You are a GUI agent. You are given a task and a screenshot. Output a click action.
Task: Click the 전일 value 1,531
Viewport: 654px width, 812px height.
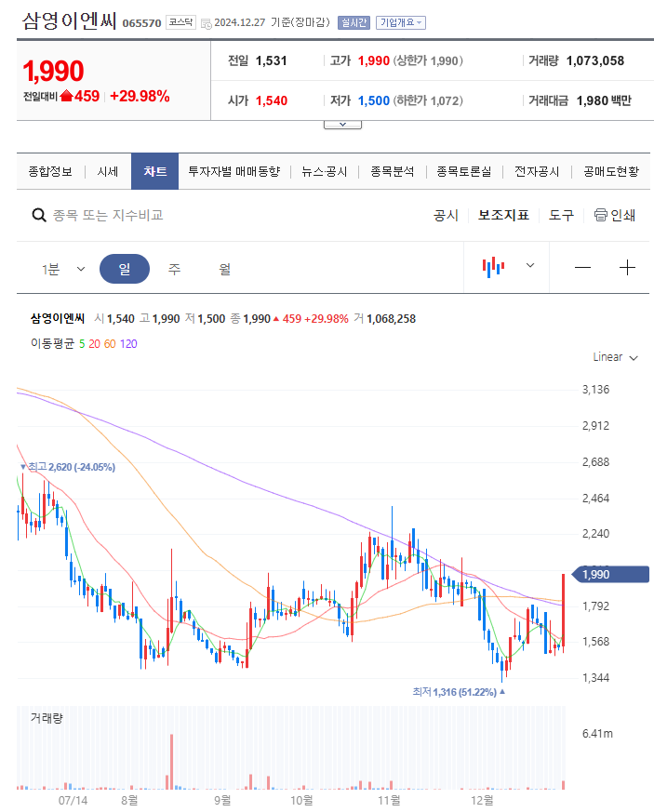[272, 60]
